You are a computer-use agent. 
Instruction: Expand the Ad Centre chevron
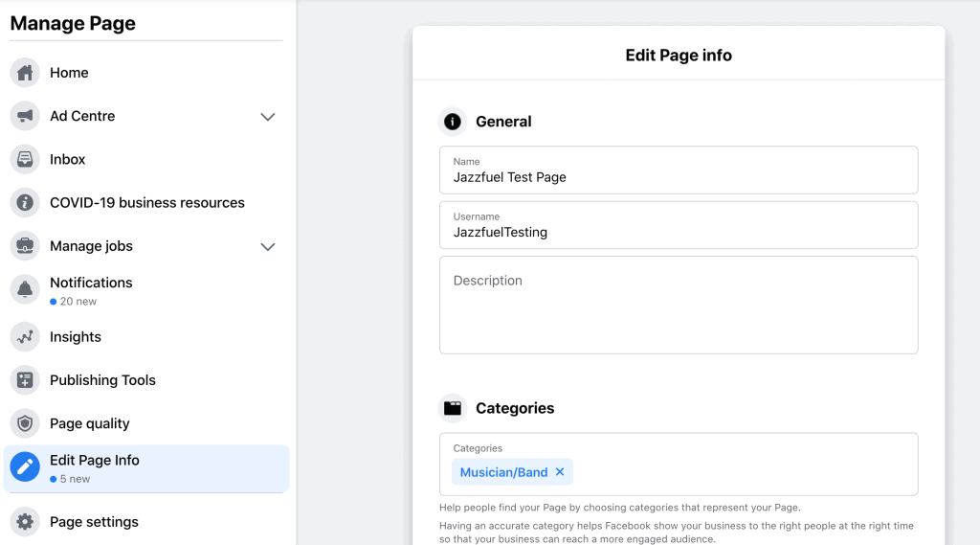[x=268, y=117]
